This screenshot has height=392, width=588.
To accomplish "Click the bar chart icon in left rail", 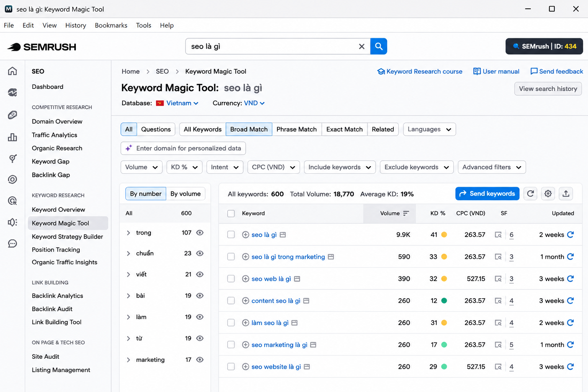I will (x=13, y=137).
